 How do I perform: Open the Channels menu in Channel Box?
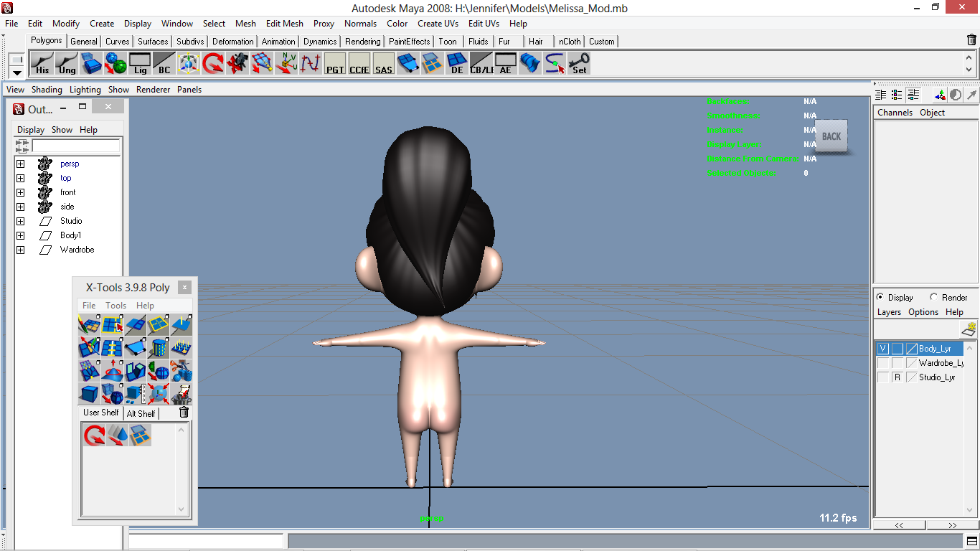click(x=895, y=113)
